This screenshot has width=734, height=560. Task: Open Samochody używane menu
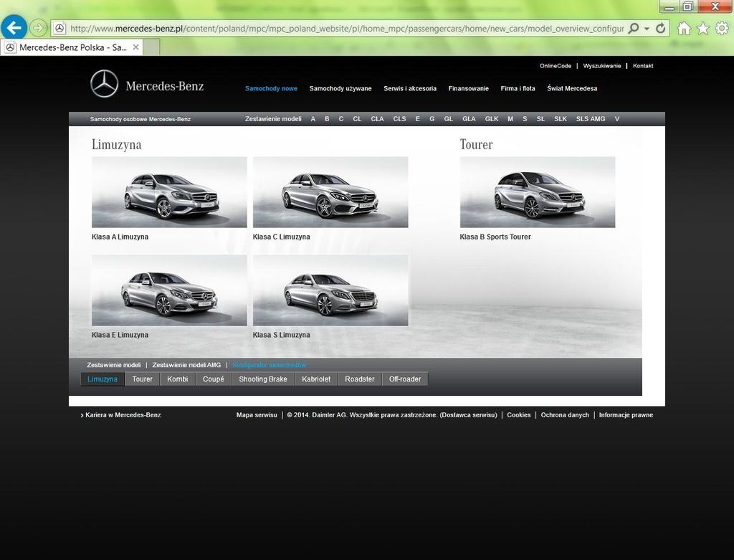[x=340, y=88]
